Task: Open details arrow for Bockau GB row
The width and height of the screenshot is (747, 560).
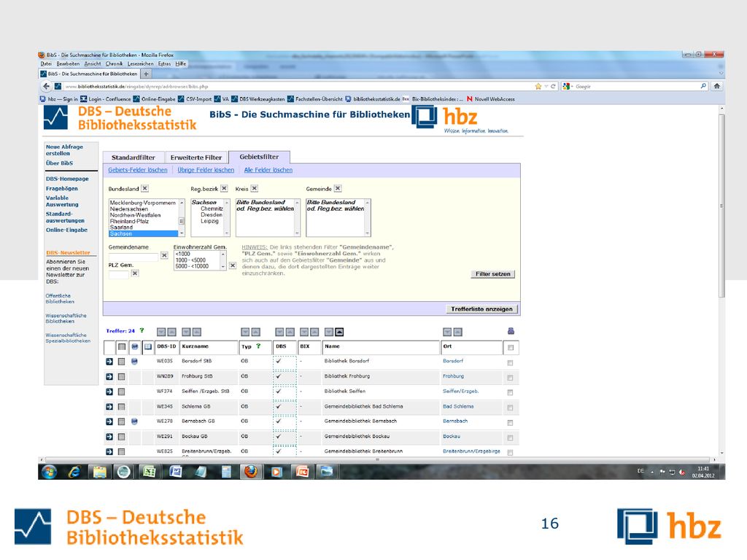Action: (109, 437)
